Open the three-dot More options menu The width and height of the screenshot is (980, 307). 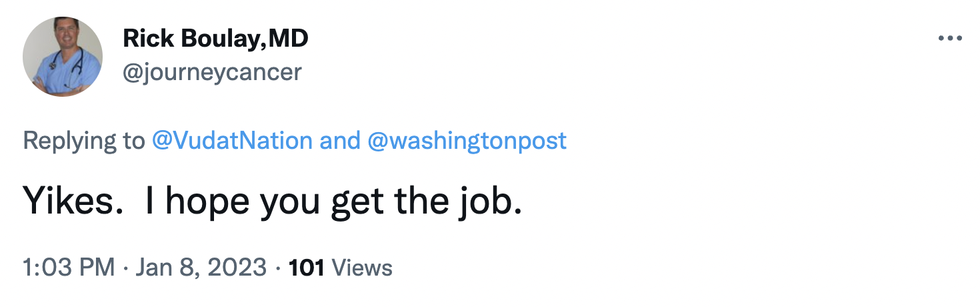950,39
